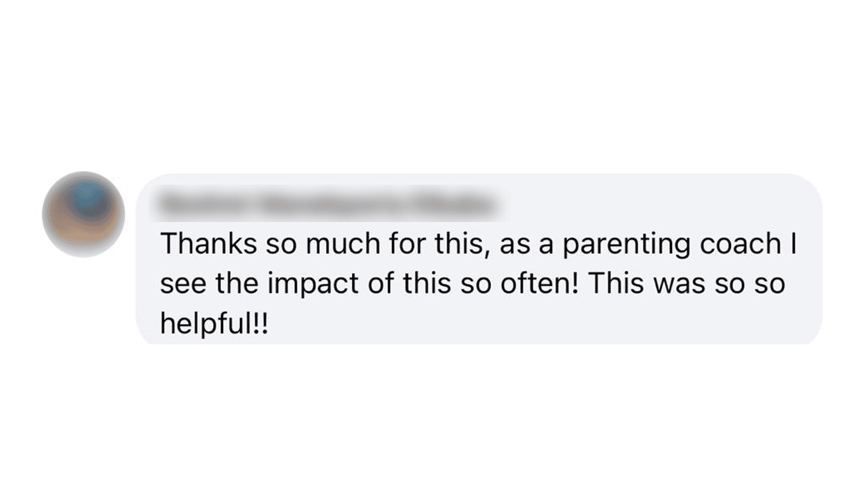This screenshot has height=488, width=868.
Task: Select the comment bubble background
Action: click(x=479, y=259)
